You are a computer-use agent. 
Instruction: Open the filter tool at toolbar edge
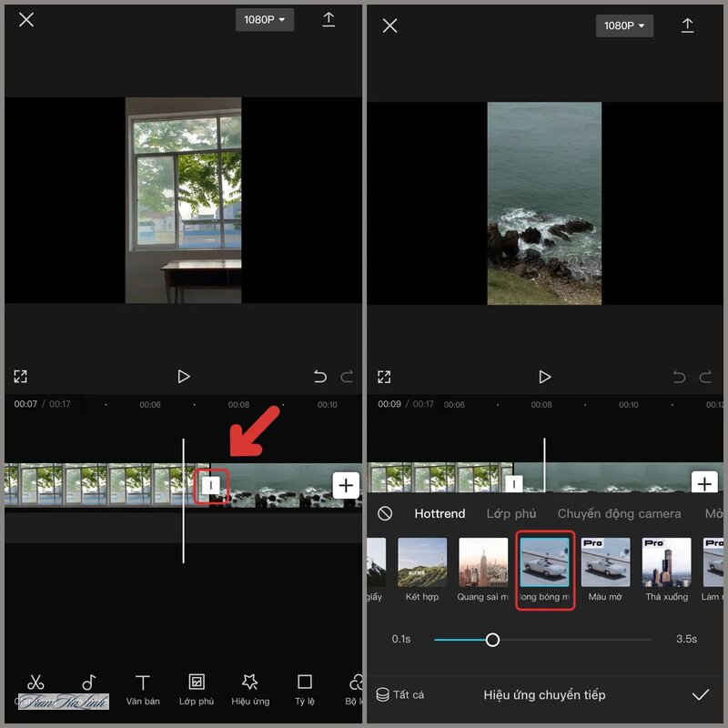355,691
